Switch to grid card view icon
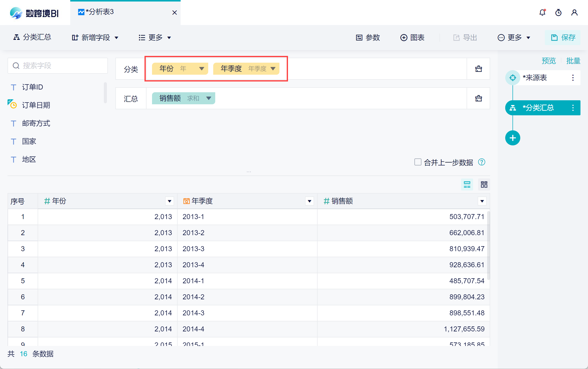 pyautogui.click(x=484, y=184)
